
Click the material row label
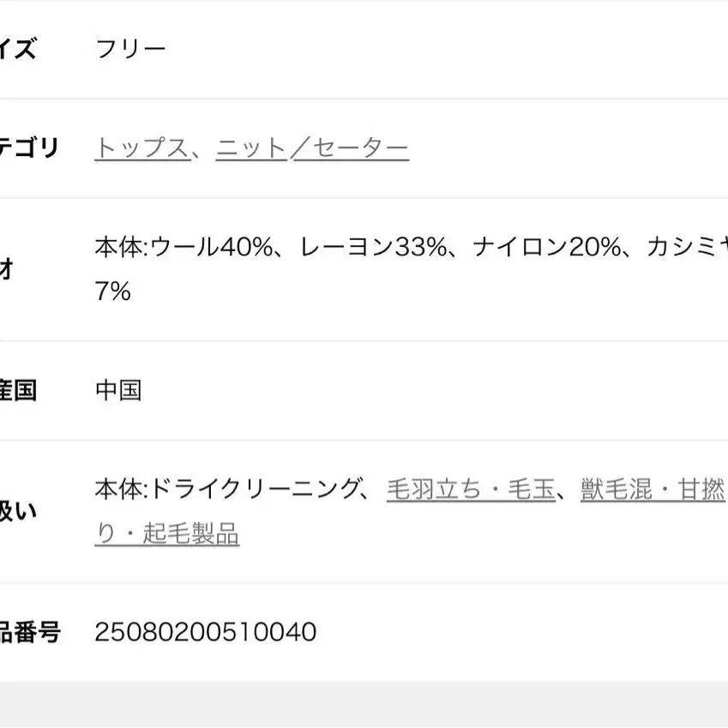click(7, 270)
